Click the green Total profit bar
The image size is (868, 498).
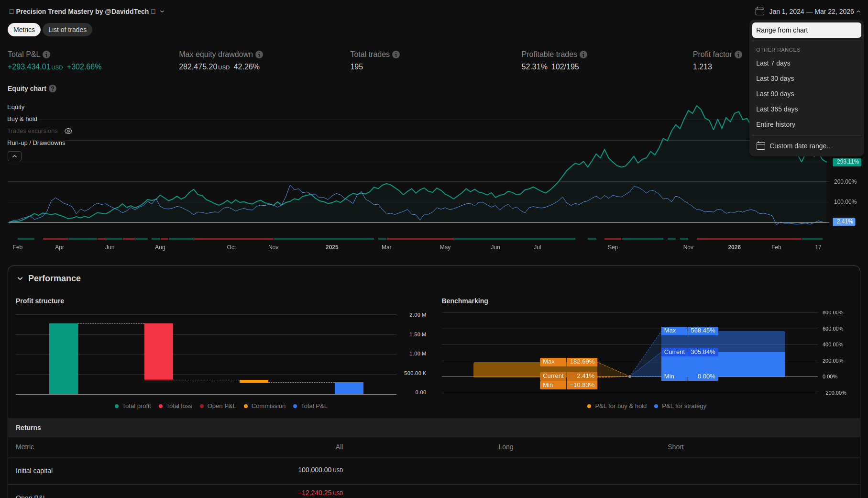click(64, 359)
